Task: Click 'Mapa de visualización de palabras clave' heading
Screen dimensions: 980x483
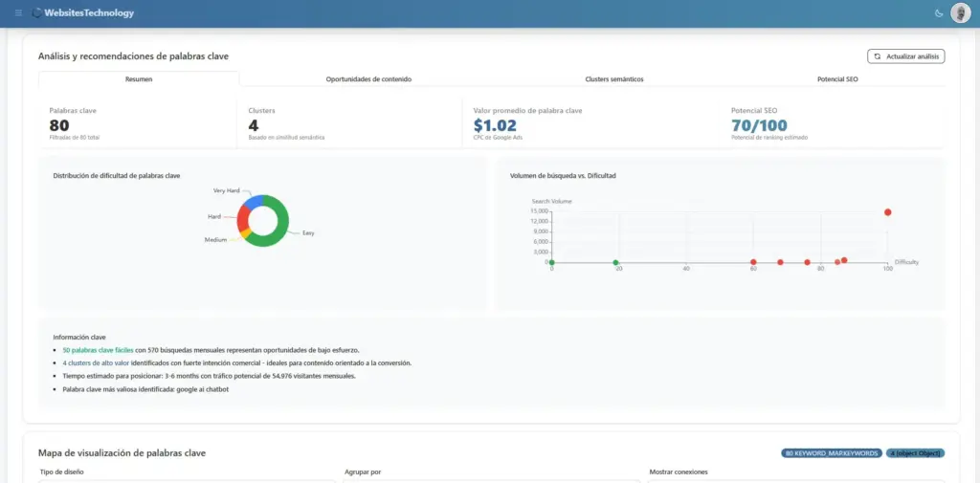Action: [x=122, y=453]
